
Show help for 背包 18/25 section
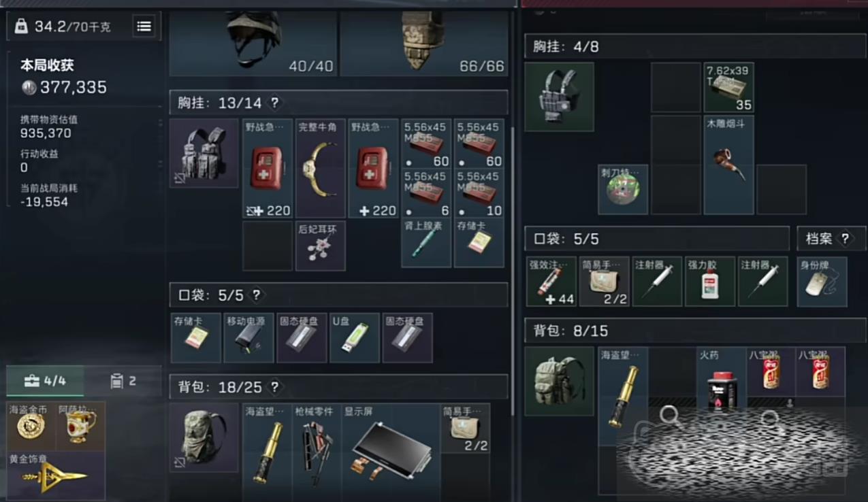tap(275, 387)
